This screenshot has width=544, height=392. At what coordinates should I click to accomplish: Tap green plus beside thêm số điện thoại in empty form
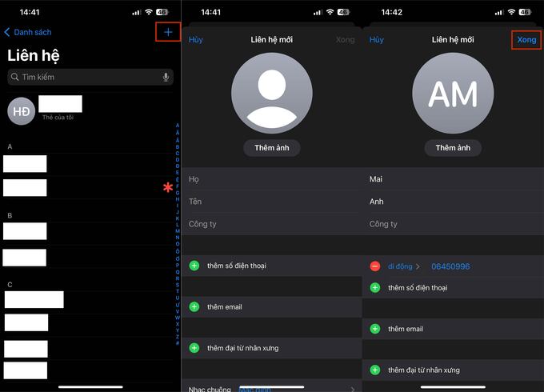[194, 266]
